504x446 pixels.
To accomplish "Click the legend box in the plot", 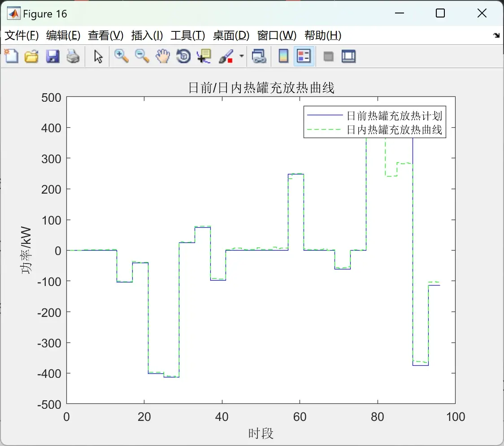I will [375, 122].
